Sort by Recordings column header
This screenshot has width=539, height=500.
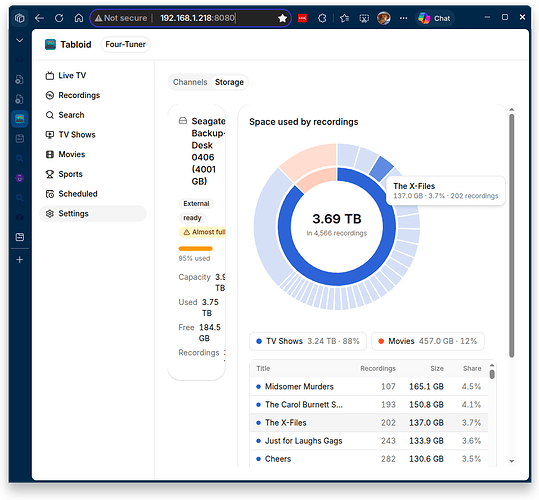click(378, 368)
